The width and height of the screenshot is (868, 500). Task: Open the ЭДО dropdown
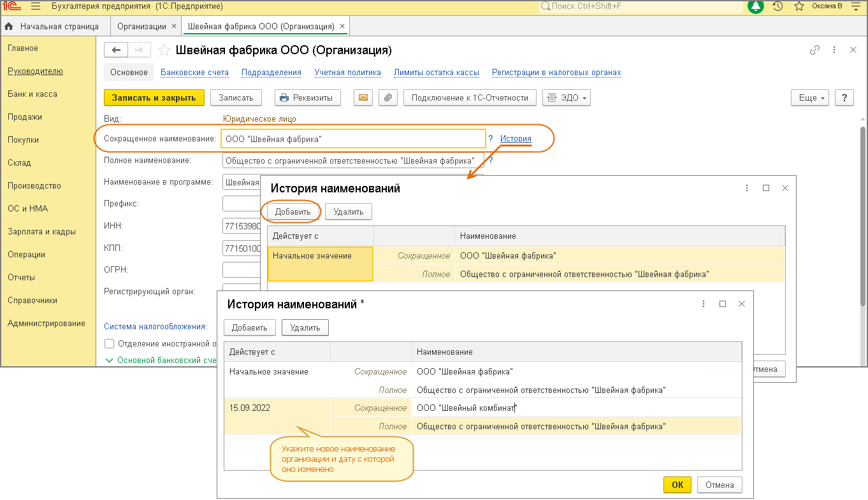[567, 97]
